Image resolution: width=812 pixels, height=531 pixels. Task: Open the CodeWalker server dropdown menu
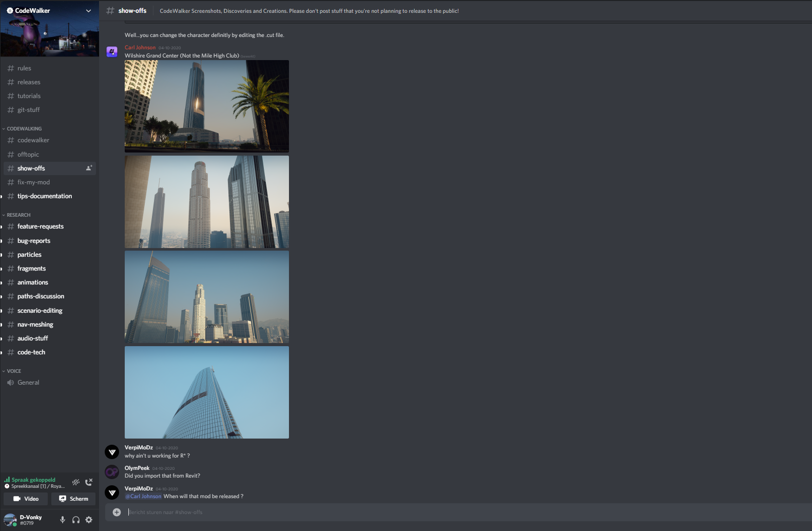[x=88, y=11]
